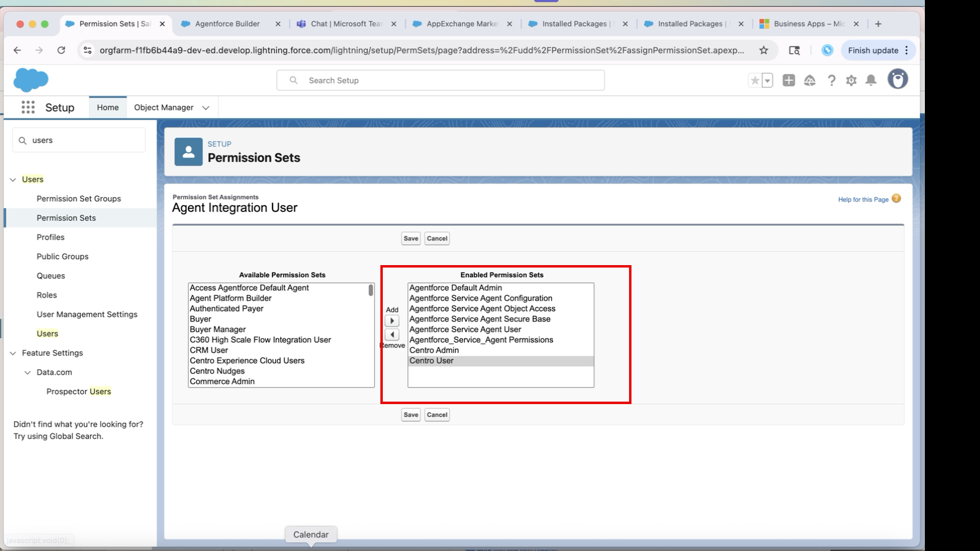Select the Home tab in Setup
980x551 pixels.
coord(108,107)
